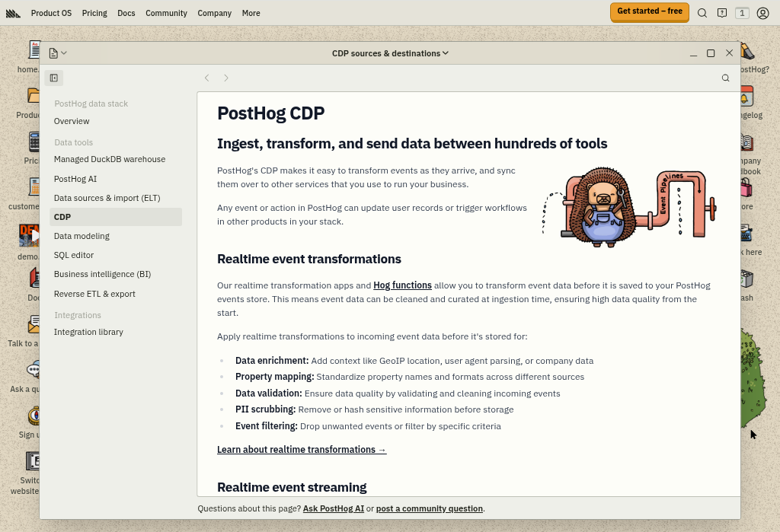Open the Product OS menu

click(51, 13)
